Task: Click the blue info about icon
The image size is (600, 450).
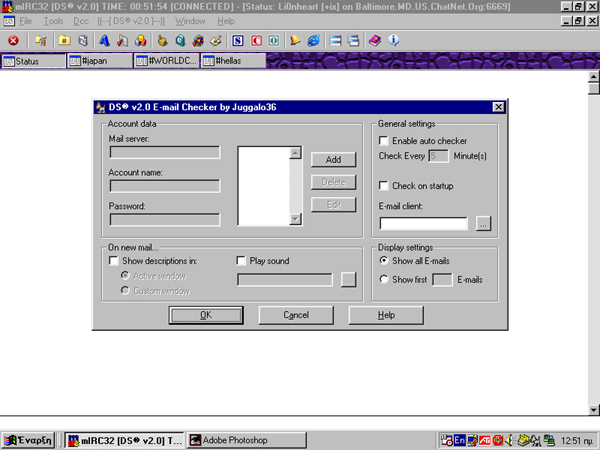Action: (393, 41)
